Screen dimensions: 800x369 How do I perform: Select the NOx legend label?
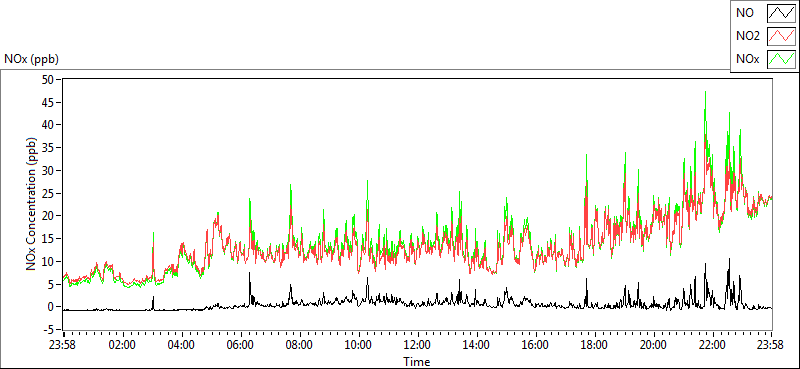747,59
